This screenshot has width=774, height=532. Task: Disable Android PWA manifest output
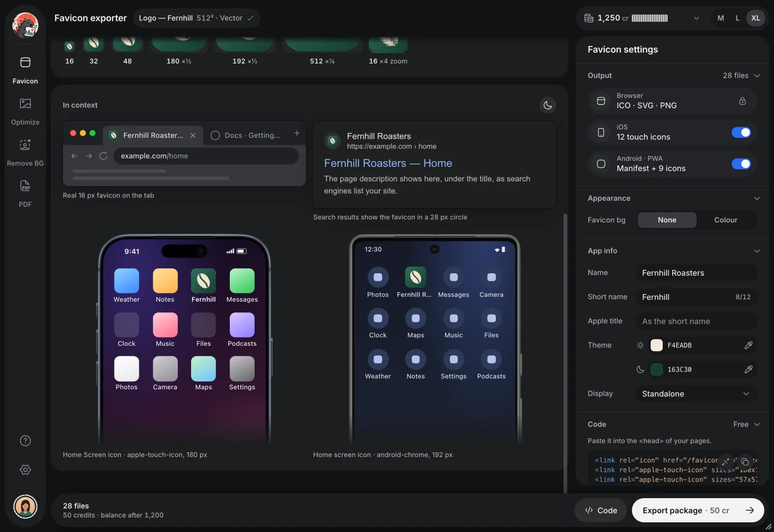point(741,164)
